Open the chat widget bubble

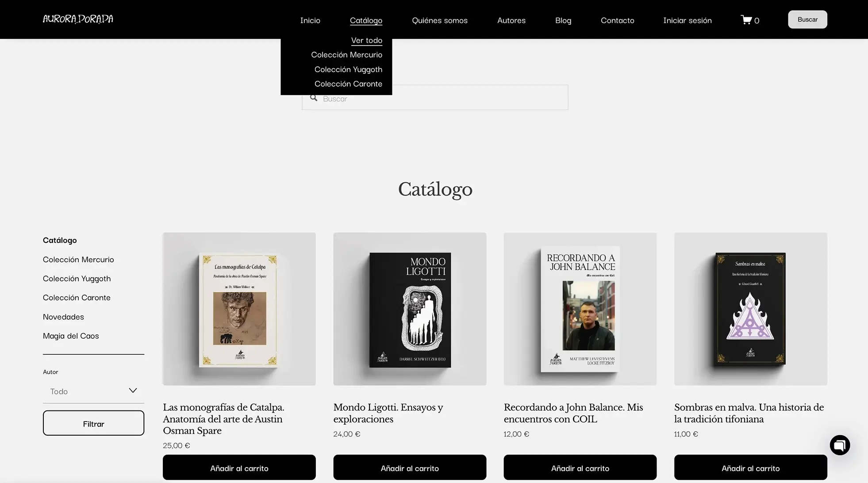click(840, 445)
